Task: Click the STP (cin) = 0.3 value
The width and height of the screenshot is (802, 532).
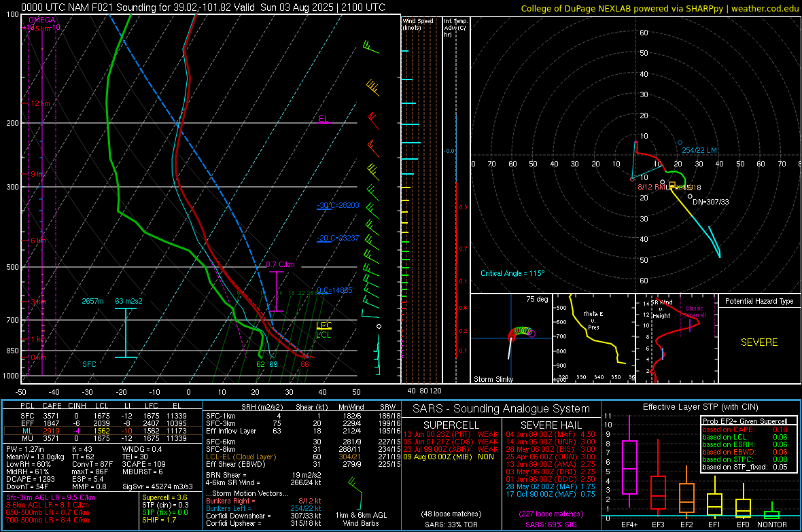Action: [165, 505]
